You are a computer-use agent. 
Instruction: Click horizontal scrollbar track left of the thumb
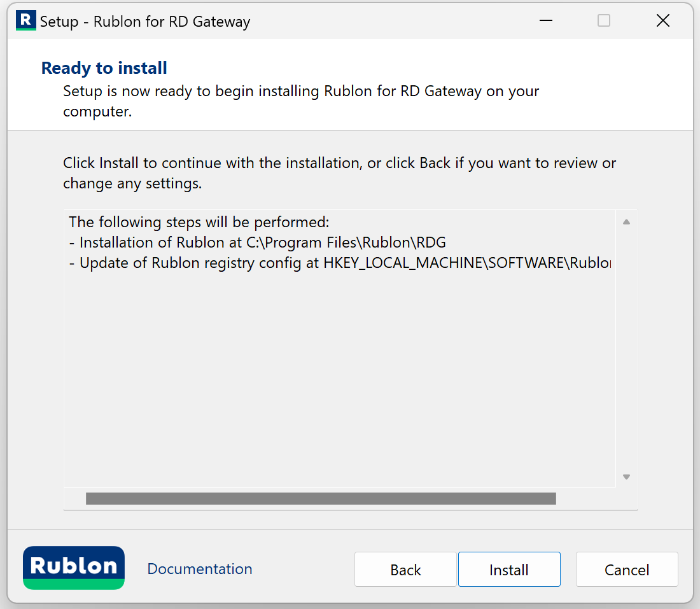(x=75, y=498)
